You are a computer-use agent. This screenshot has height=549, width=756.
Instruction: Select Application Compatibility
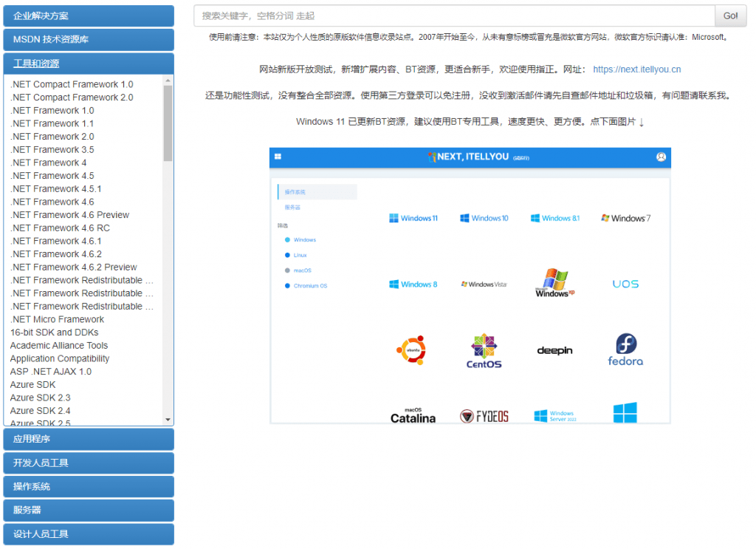pyautogui.click(x=60, y=358)
